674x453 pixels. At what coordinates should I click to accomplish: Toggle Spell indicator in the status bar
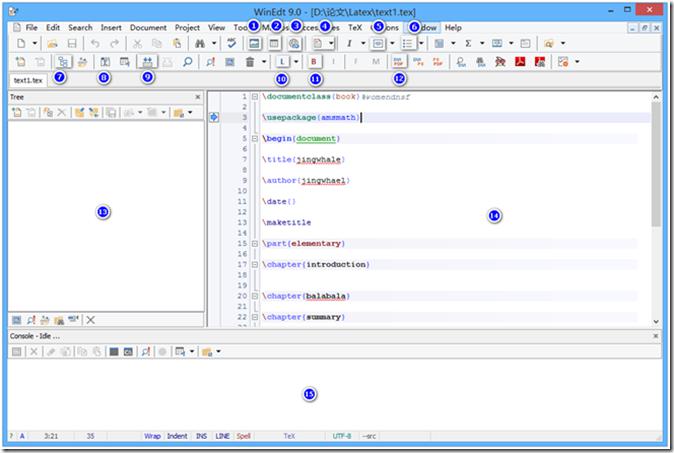(243, 436)
